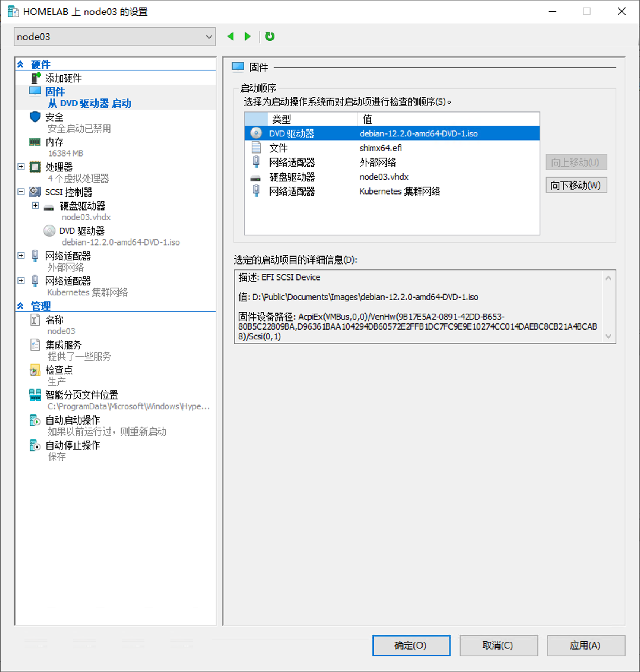
Task: Click the 集成服务 icon
Action: (35, 345)
